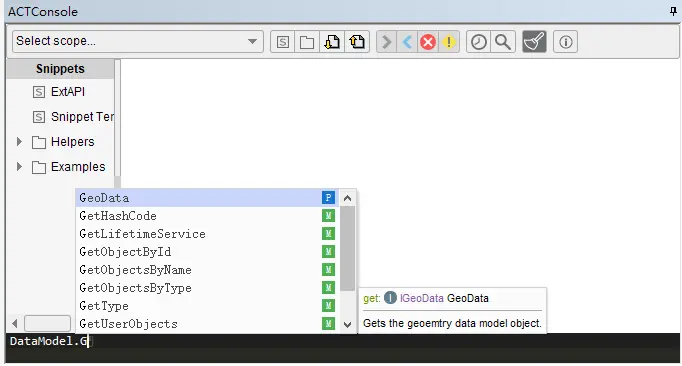Click the Snippets header
682x366 pixels.
coord(60,69)
